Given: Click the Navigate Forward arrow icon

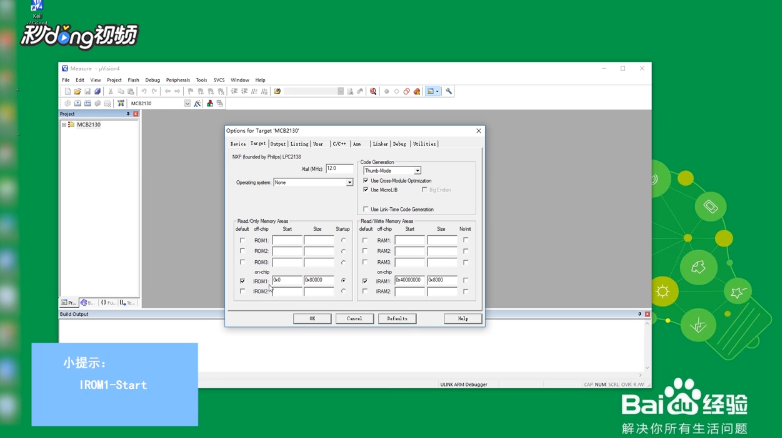Looking at the screenshot, I should click(177, 91).
